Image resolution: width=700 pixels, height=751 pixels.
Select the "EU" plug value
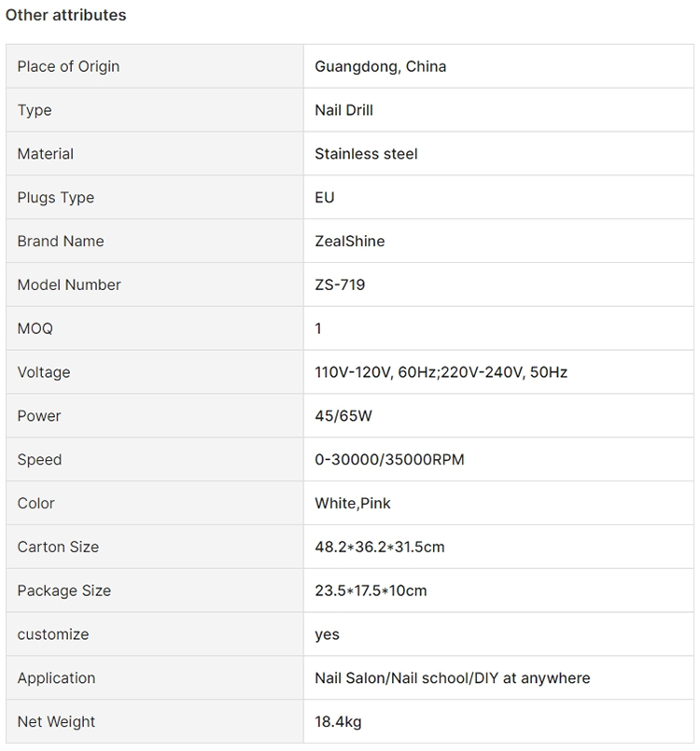325,198
